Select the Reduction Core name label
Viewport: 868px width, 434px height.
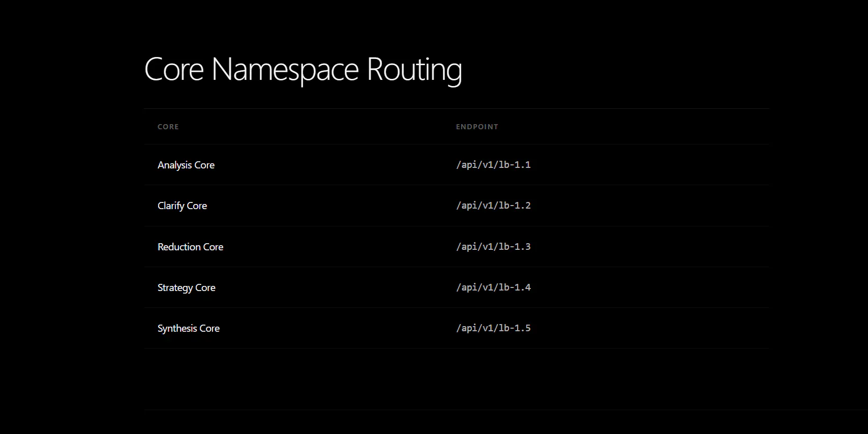click(190, 247)
